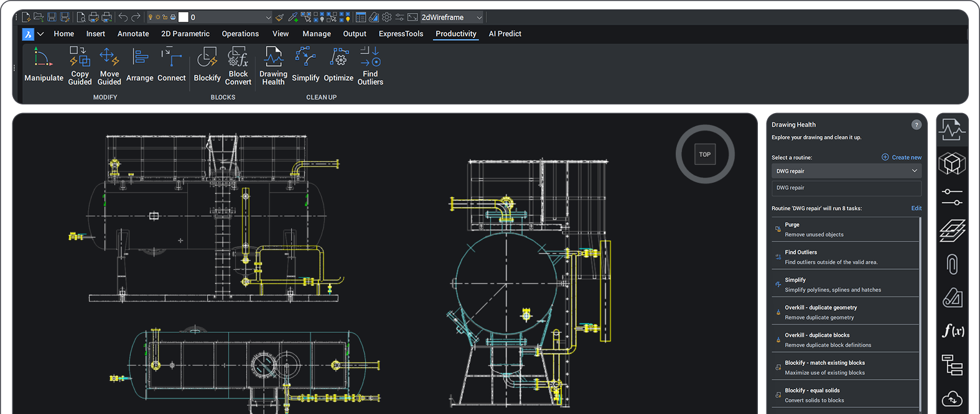Open the Settings gear icon in top toolbar
Screen dimensions: 980x414
pyautogui.click(x=386, y=17)
